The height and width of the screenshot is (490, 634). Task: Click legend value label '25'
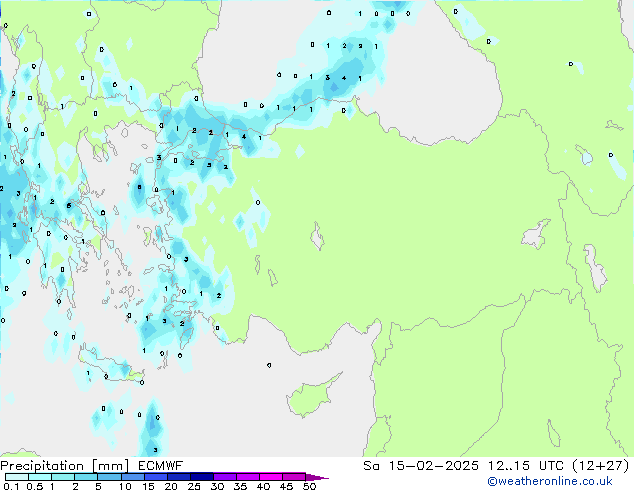point(194,486)
